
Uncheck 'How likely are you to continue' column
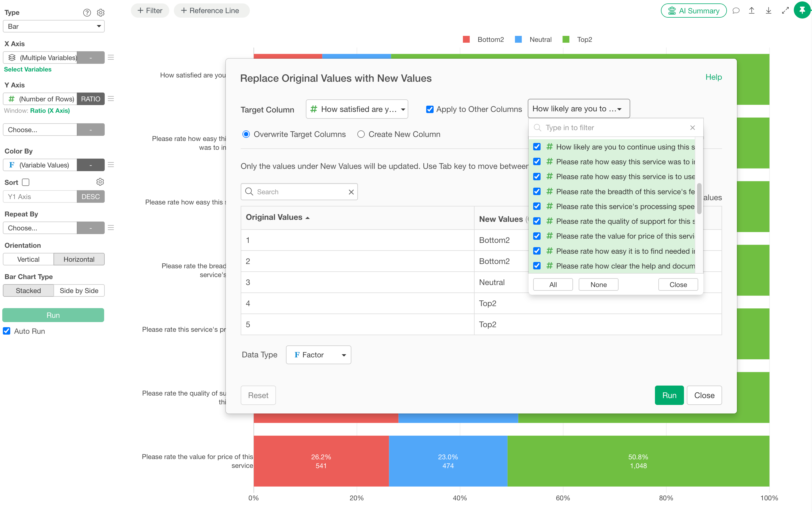(537, 146)
